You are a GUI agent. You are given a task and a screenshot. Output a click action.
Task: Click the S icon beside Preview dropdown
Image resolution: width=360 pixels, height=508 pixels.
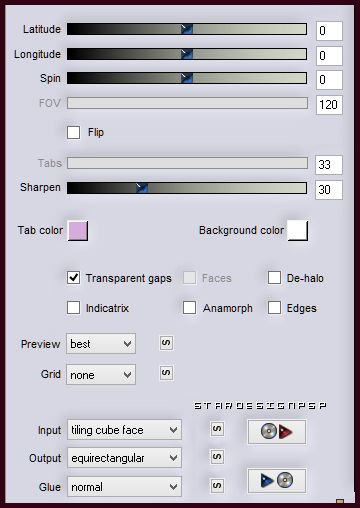pos(166,343)
